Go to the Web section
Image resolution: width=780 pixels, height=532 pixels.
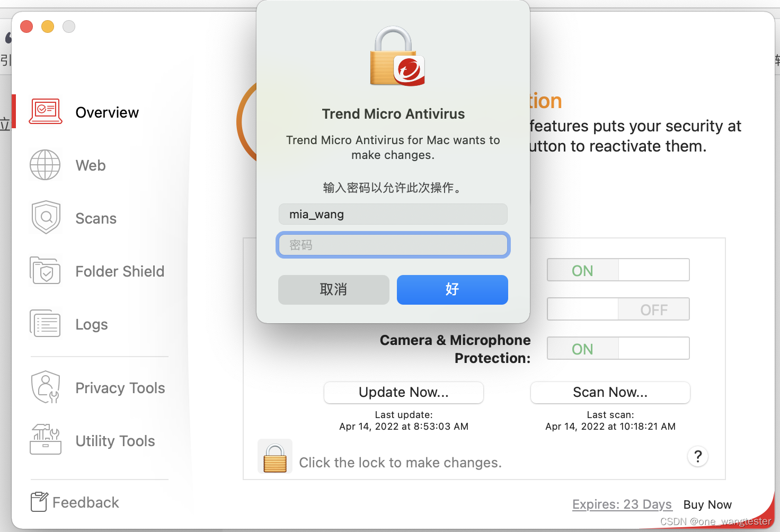point(91,165)
